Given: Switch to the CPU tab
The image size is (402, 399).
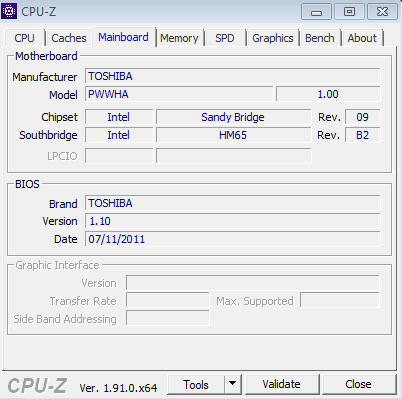Looking at the screenshot, I should (24, 38).
